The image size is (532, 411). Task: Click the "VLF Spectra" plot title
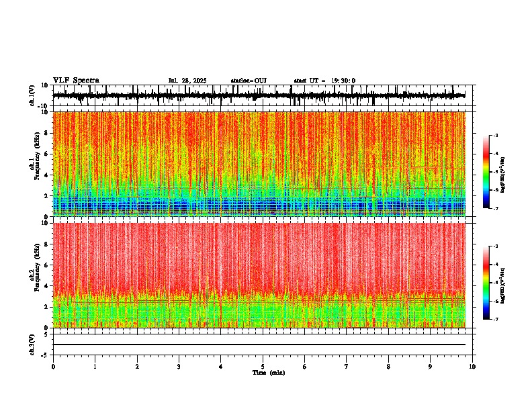pos(76,81)
